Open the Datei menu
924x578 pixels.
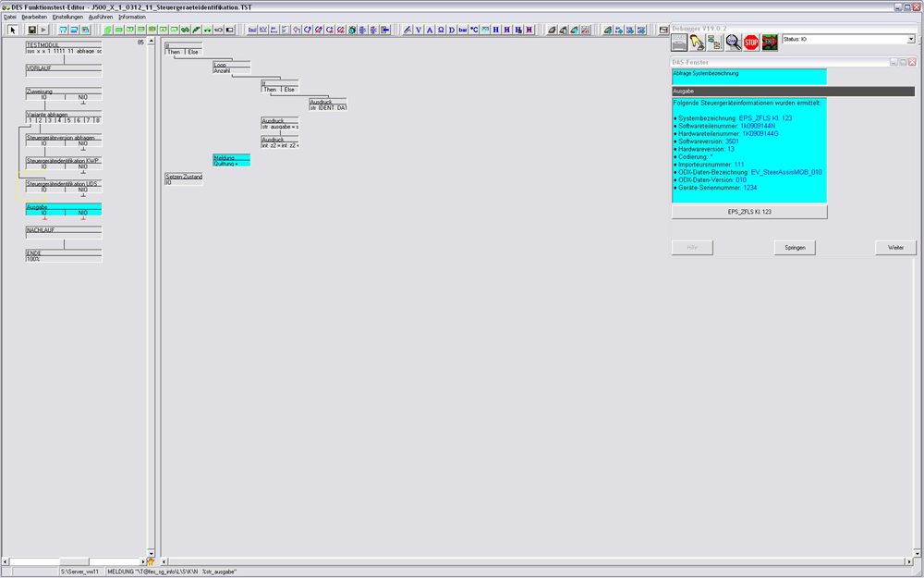click(x=10, y=17)
